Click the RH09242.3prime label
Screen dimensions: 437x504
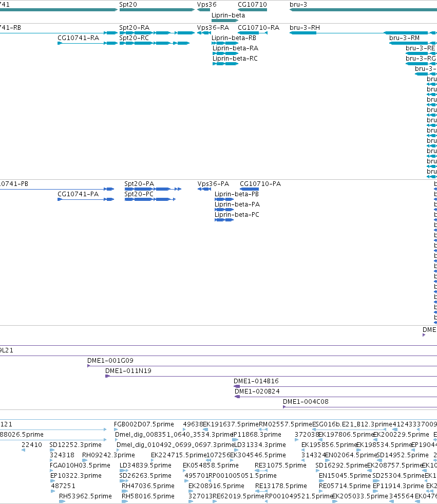(108, 455)
